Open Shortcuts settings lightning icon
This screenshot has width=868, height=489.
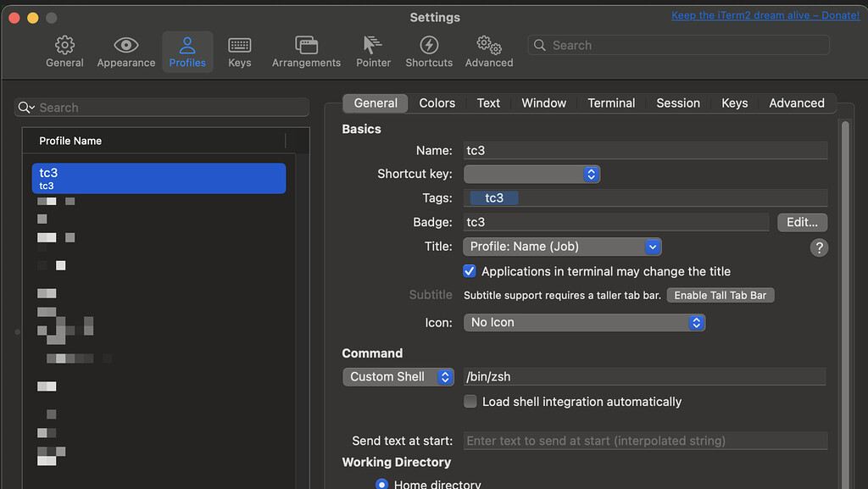tap(429, 45)
